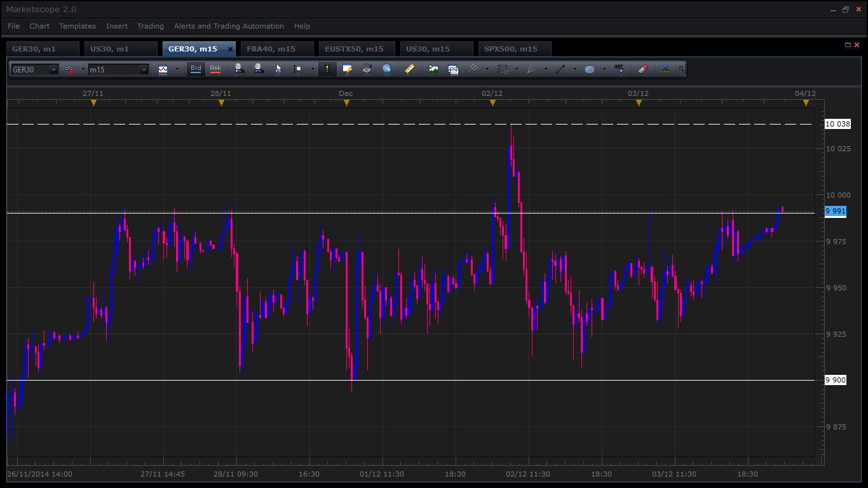The width and height of the screenshot is (868, 488).
Task: Toggle the green vertical autoscale button
Action: click(327, 69)
